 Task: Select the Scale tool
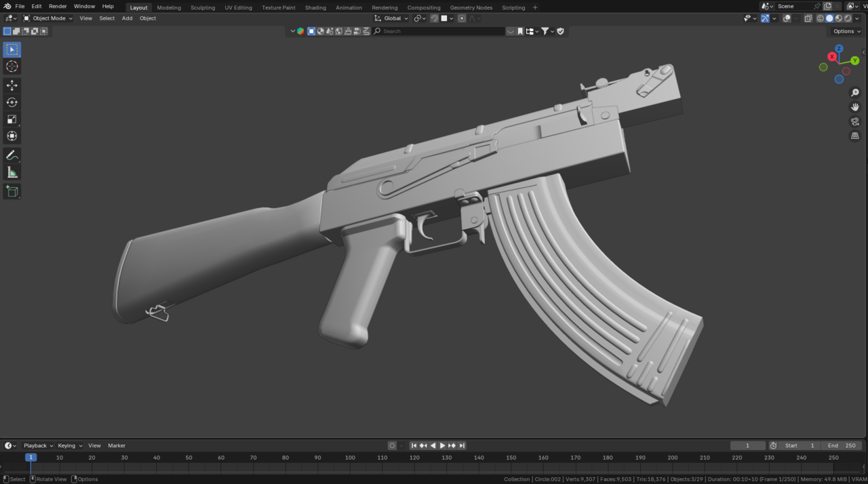[x=12, y=119]
